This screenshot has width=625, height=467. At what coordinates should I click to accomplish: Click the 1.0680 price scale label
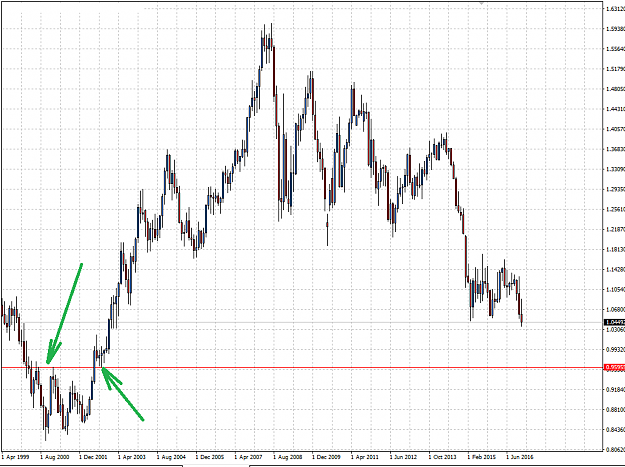(615, 310)
